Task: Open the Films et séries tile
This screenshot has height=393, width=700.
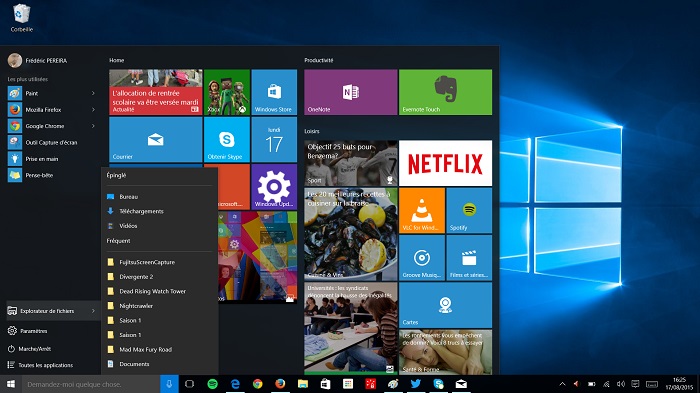Action: pyautogui.click(x=469, y=258)
